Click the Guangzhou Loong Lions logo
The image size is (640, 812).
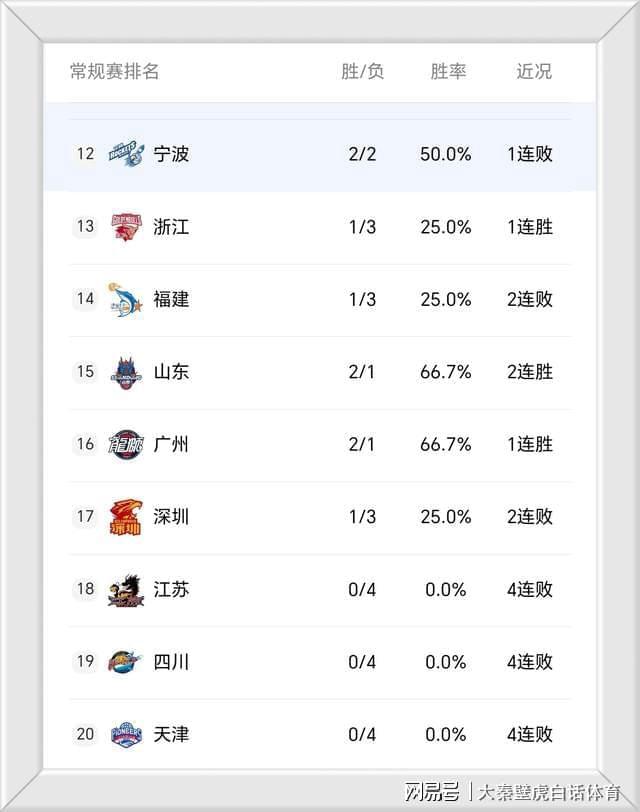(x=126, y=444)
